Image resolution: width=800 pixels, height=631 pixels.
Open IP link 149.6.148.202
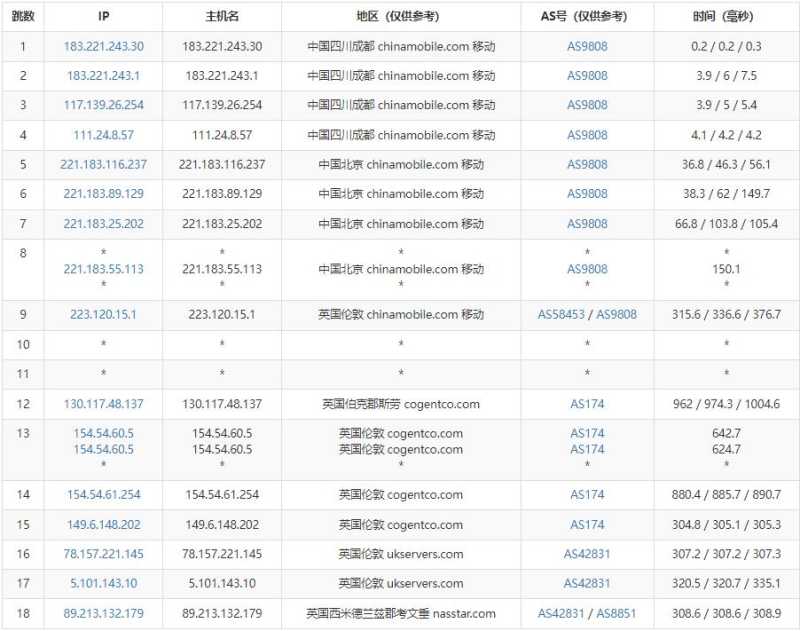[104, 524]
